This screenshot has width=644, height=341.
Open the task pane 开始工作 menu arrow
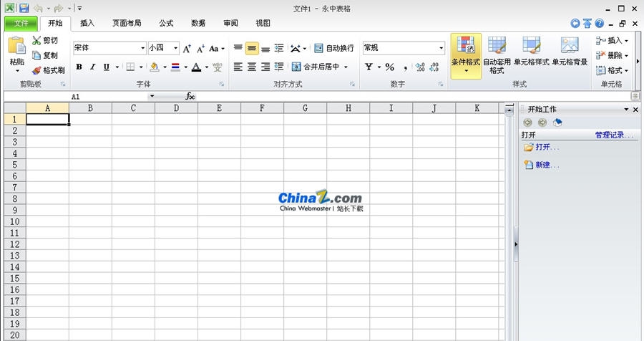[x=626, y=110]
